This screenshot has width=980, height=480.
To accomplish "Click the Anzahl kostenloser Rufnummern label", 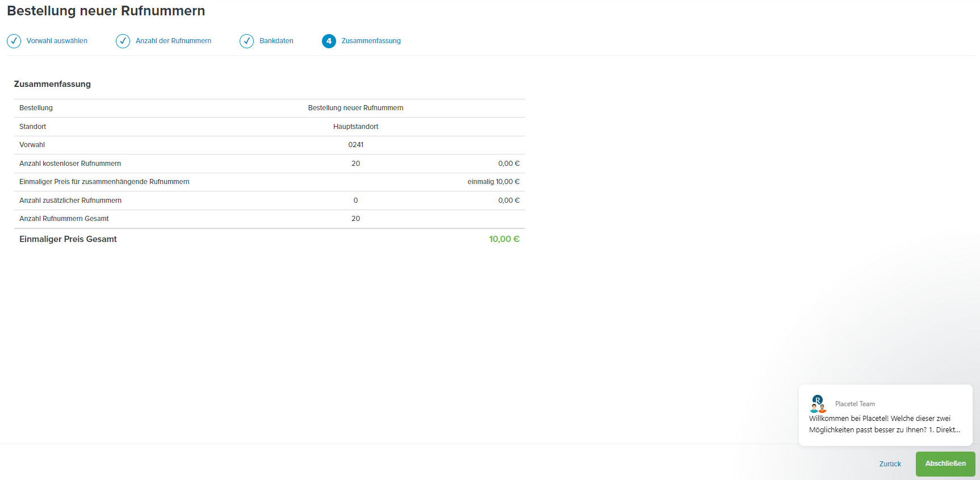I will [70, 164].
